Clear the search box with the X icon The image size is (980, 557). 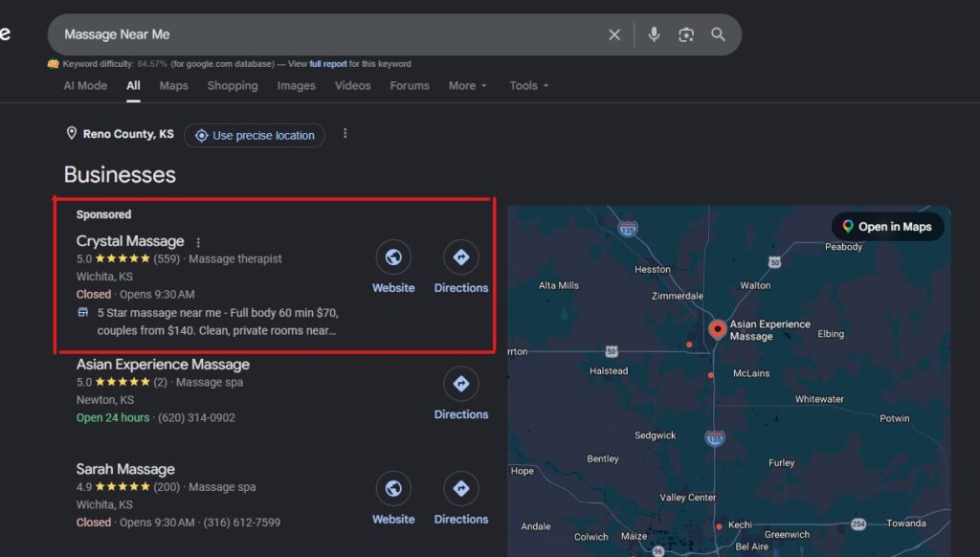tap(614, 35)
